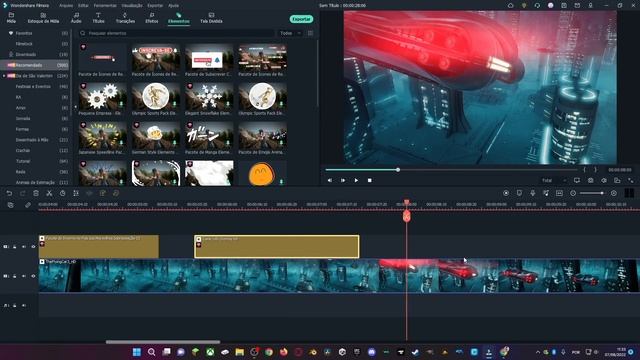Click the red playhead marker

pyautogui.click(x=407, y=216)
